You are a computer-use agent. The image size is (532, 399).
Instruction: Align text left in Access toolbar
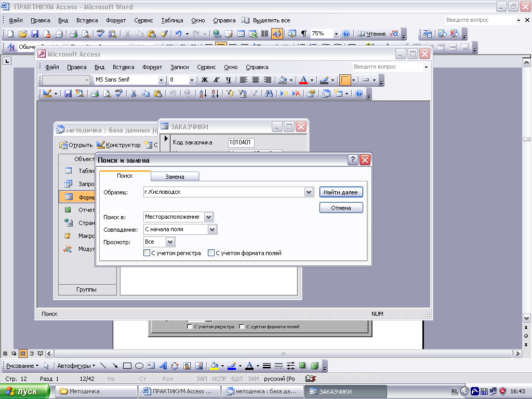(x=243, y=80)
